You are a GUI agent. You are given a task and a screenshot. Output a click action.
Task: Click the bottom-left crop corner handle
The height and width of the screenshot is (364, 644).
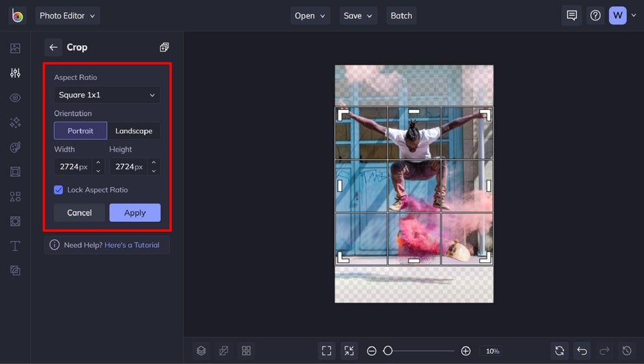tap(342, 257)
